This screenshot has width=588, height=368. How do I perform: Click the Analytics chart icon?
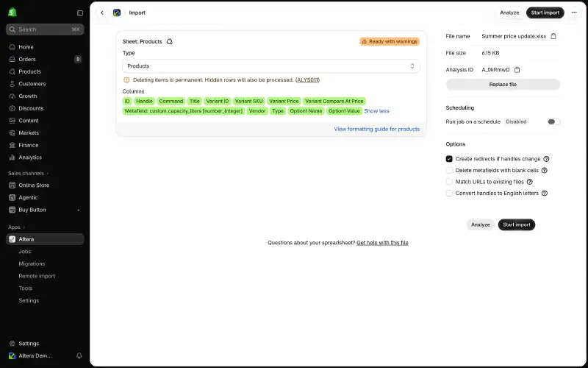pos(12,158)
